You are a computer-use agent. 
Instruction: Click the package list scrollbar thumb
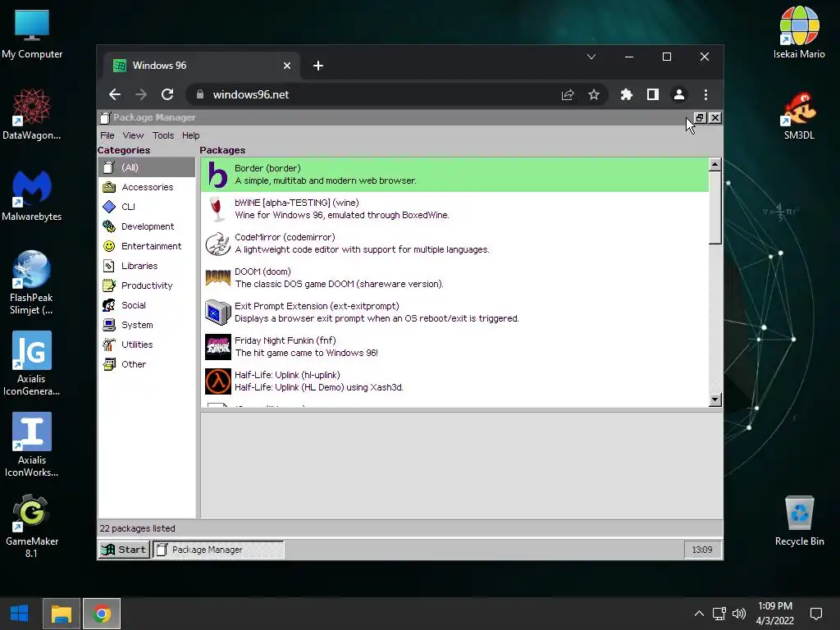(714, 208)
